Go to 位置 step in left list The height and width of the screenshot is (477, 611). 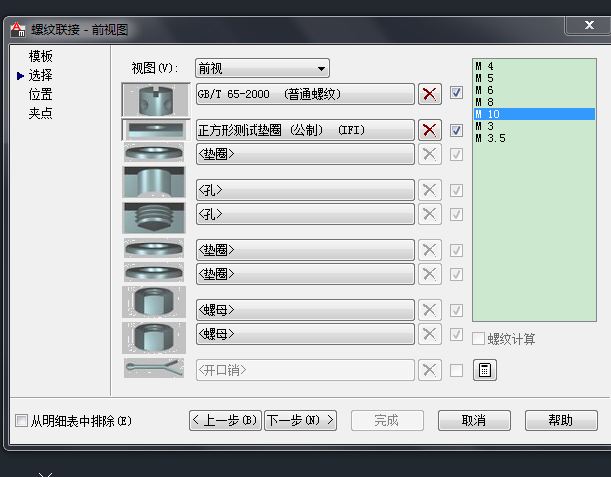pos(41,94)
